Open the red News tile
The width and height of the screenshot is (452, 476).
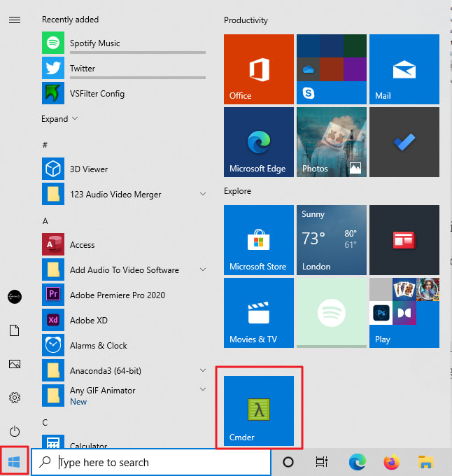click(x=404, y=240)
